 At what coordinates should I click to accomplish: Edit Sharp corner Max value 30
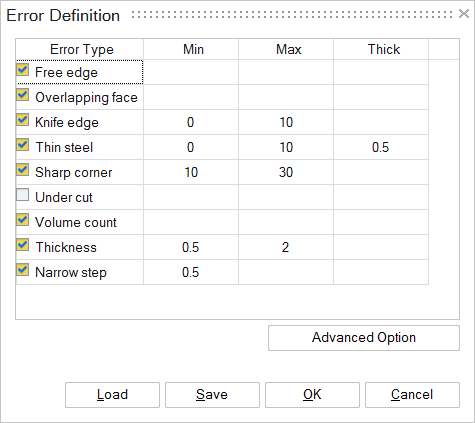pyautogui.click(x=286, y=172)
